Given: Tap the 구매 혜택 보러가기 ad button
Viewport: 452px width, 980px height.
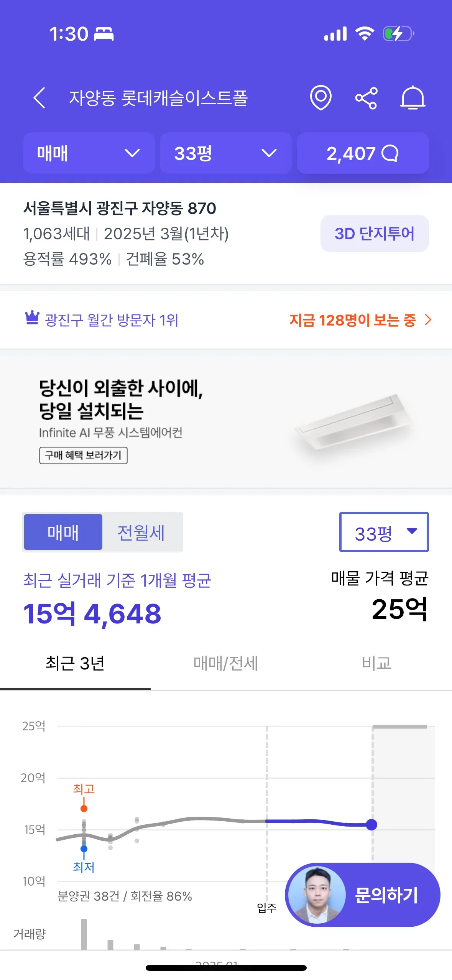Looking at the screenshot, I should tap(83, 455).
